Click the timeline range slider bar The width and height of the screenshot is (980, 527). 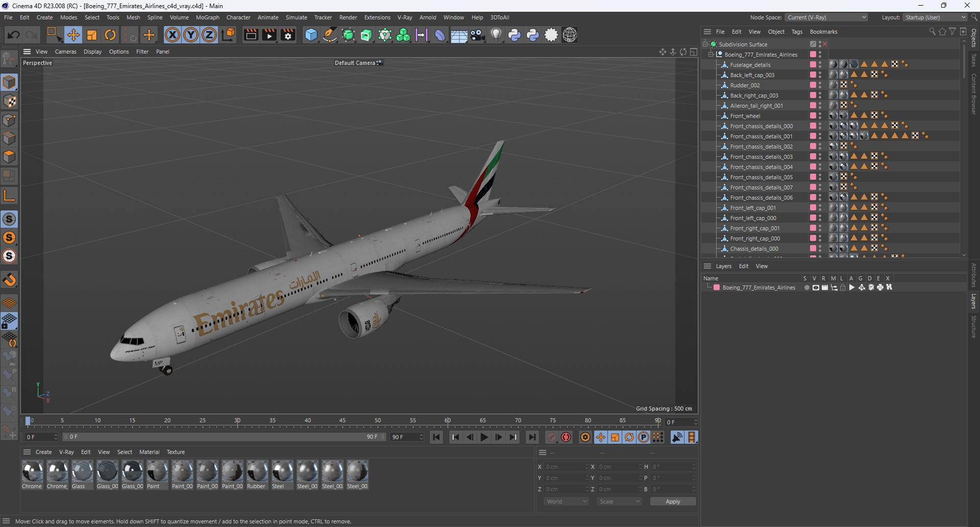(x=224, y=437)
